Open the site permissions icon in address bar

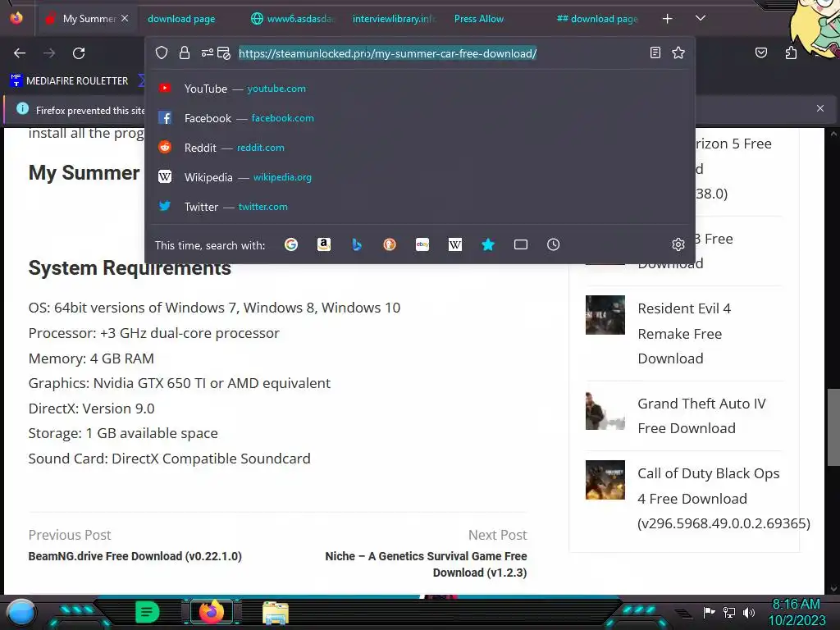point(207,53)
